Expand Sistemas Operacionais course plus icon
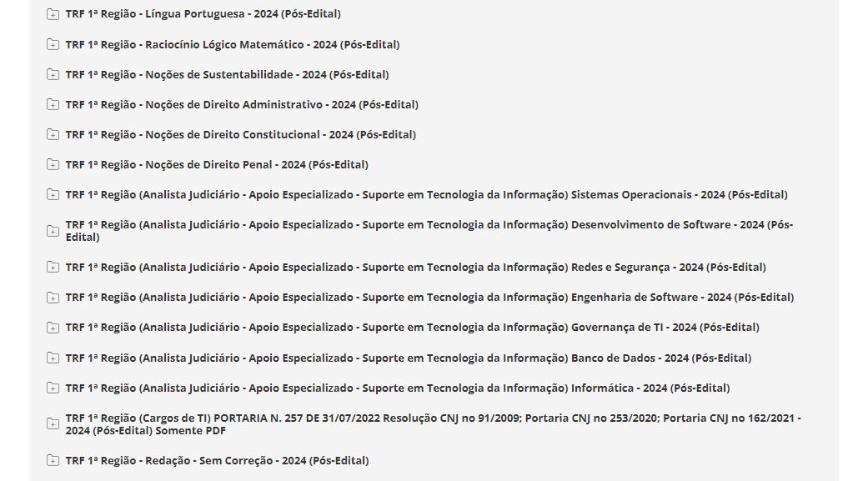This screenshot has height=481, width=868. (53, 194)
